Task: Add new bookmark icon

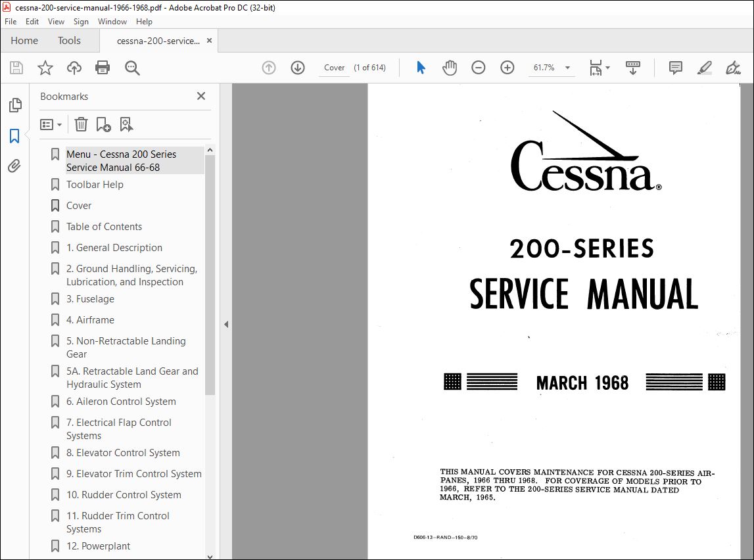Action: (x=103, y=124)
